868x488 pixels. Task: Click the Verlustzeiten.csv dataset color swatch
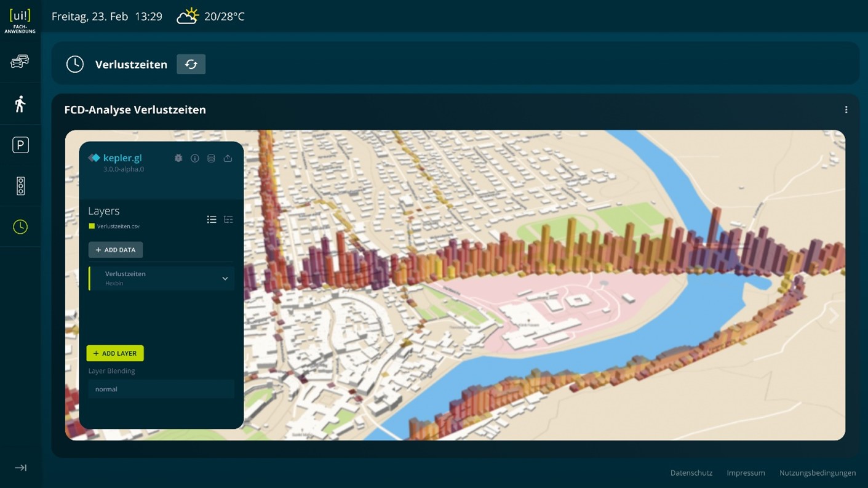pos(92,226)
